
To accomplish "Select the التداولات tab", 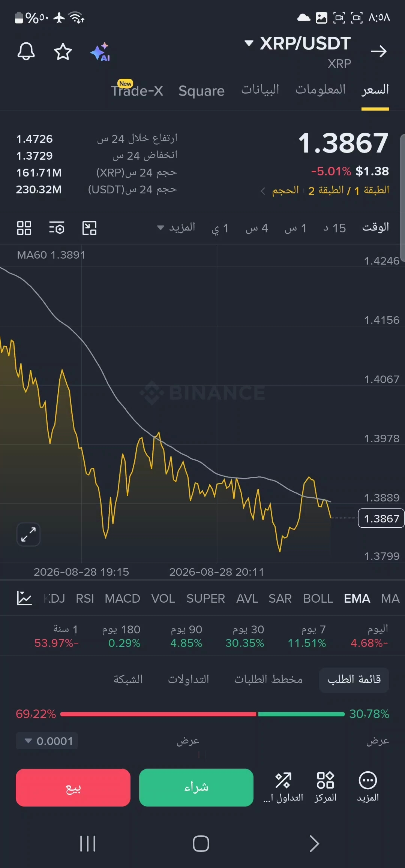I will point(189,679).
